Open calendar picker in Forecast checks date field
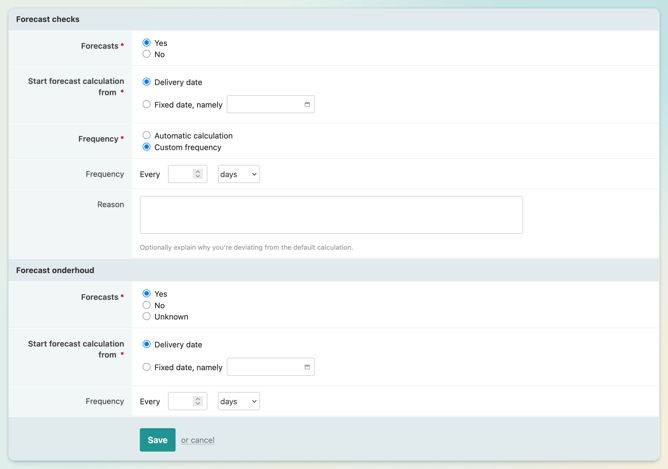Image resolution: width=668 pixels, height=469 pixels. (x=307, y=104)
